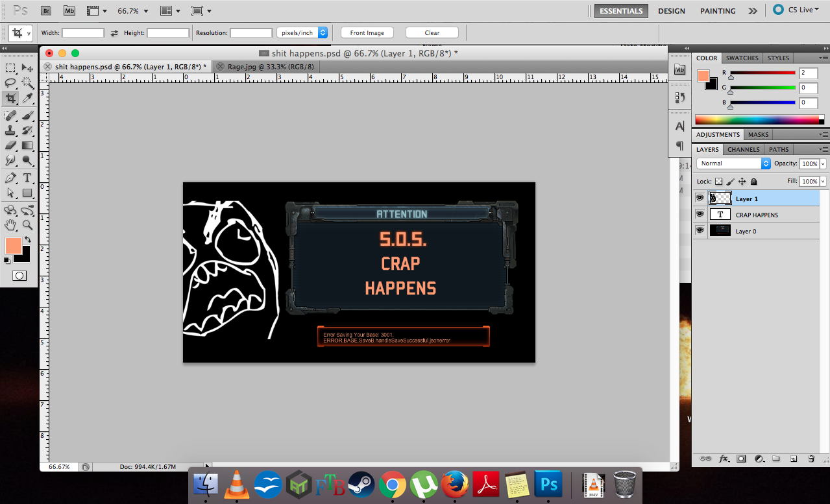Open the pixels/inch units dropdown
The height and width of the screenshot is (504, 830).
click(x=302, y=32)
